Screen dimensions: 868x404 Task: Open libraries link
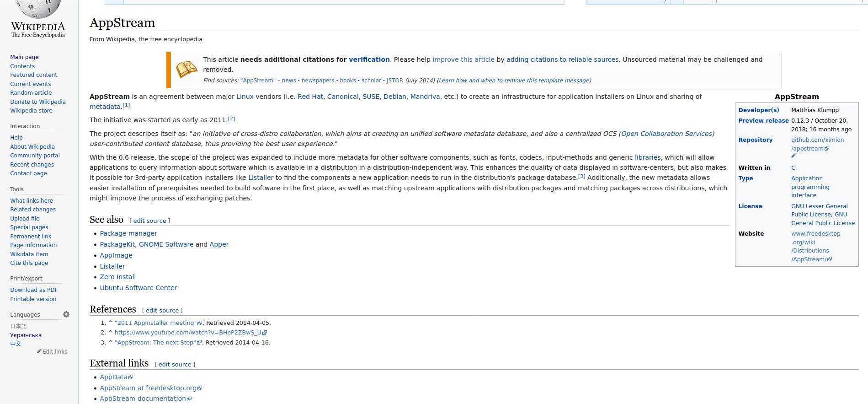coord(648,157)
